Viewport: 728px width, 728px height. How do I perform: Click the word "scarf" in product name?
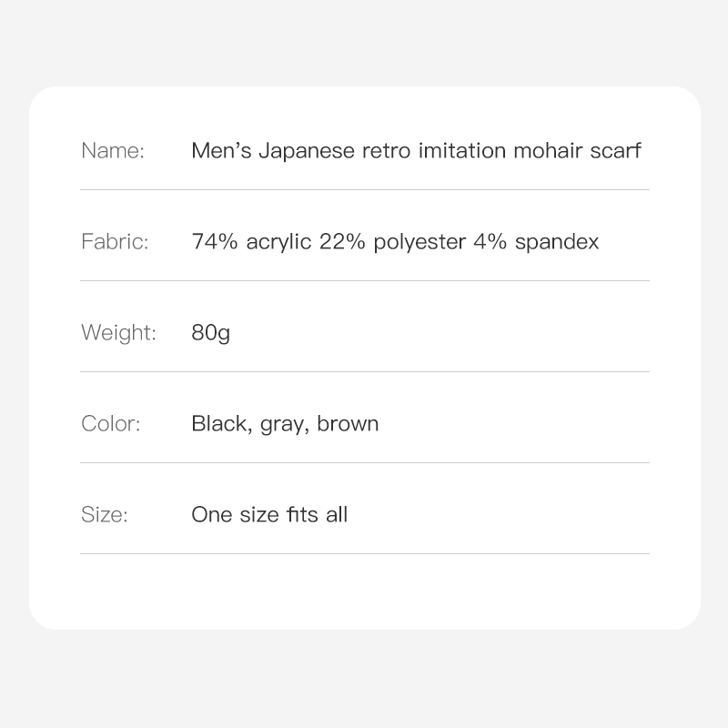click(614, 151)
